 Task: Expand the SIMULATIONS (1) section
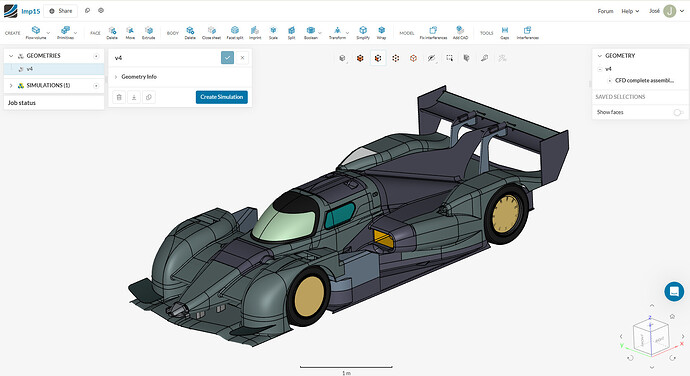pos(11,85)
